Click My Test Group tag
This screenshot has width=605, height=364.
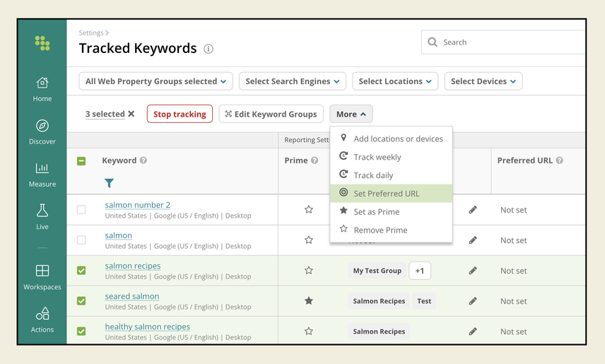(377, 271)
